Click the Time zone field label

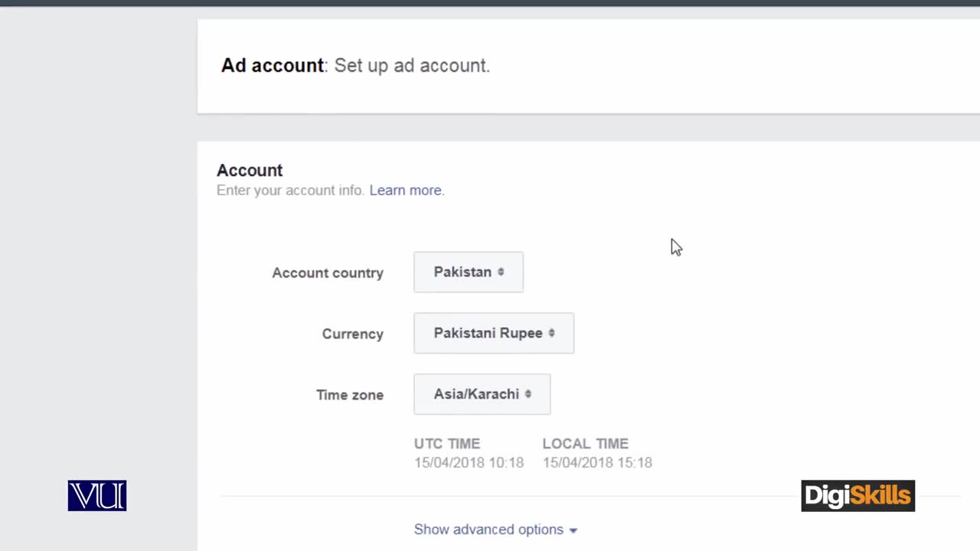tap(350, 395)
